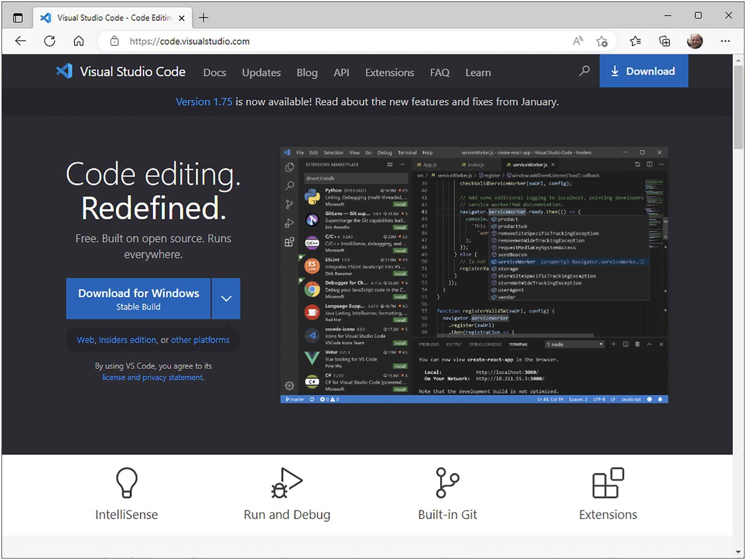Click the Extensions feature label at bottom
This screenshot has height=560, width=746.
pos(608,515)
